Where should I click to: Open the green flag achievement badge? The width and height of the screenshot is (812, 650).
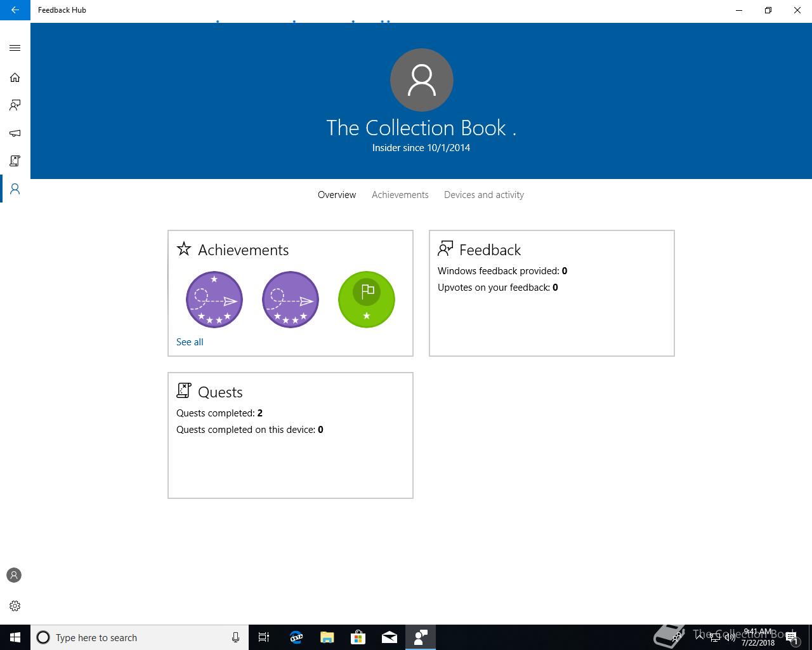pyautogui.click(x=367, y=300)
